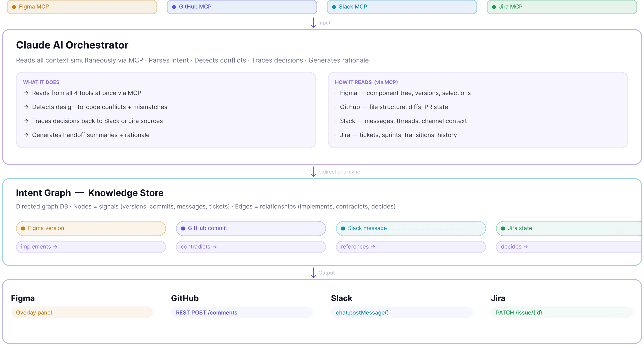This screenshot has height=348, width=644.
Task: Click arrow before 'Traces decisions back'
Action: pyautogui.click(x=26, y=121)
